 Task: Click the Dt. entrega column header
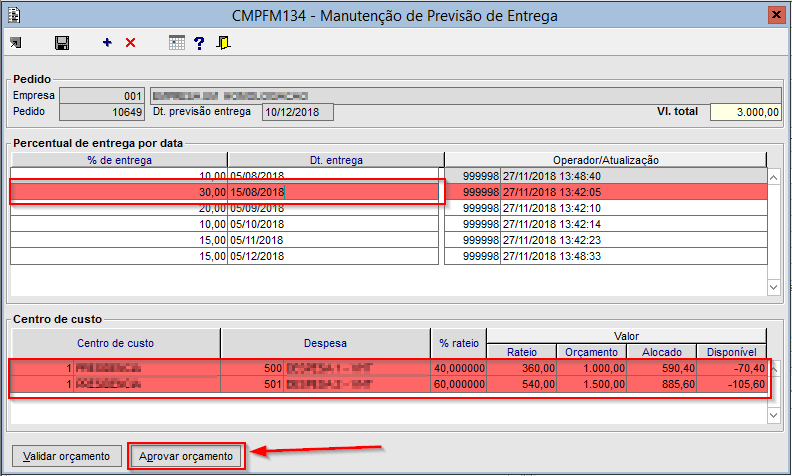[336, 160]
